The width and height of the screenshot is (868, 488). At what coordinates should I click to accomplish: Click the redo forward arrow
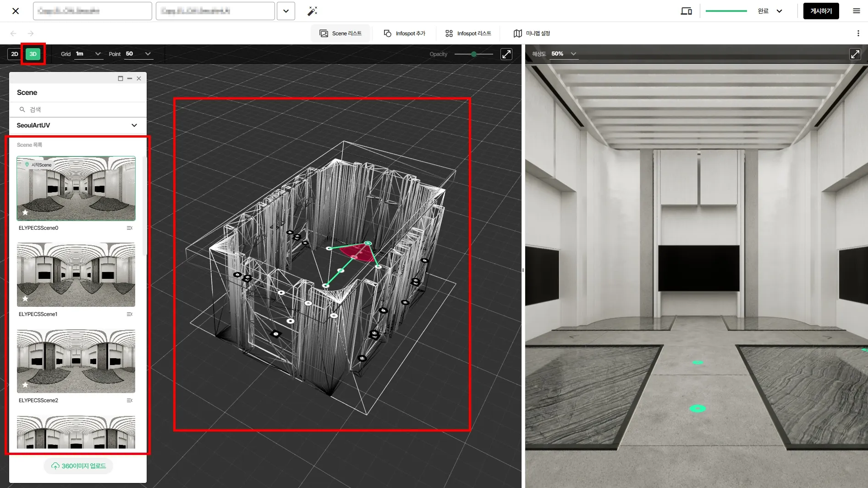point(31,33)
